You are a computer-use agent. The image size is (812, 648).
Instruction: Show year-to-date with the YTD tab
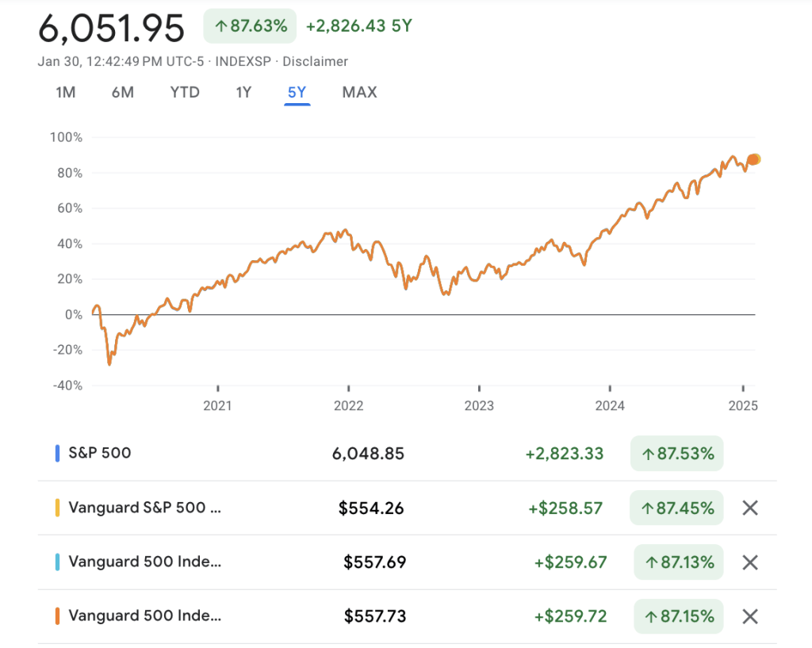click(x=185, y=92)
